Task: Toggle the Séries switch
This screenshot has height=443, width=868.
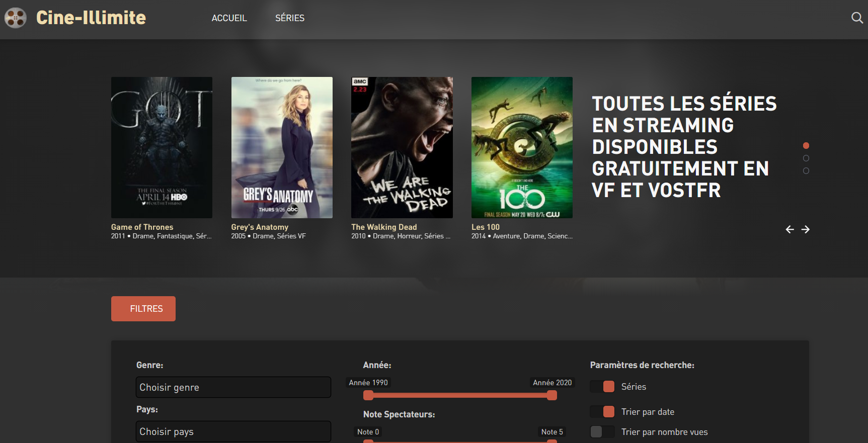Action: tap(602, 386)
